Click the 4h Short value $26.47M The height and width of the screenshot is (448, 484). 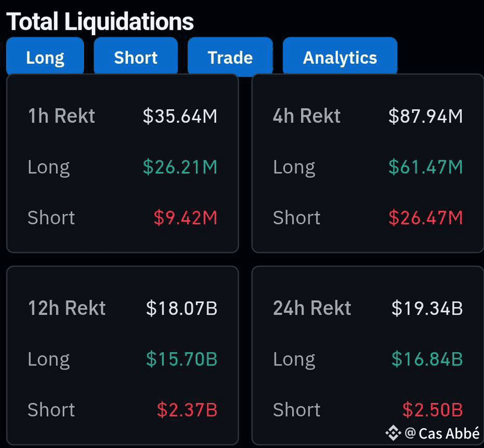tap(426, 218)
